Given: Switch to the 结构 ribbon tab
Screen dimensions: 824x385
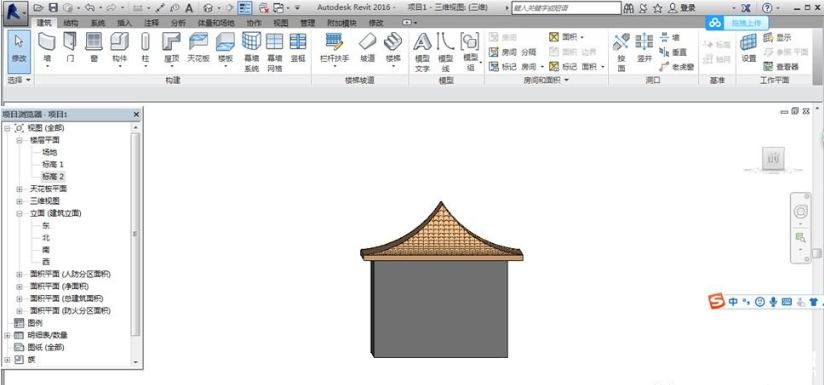Looking at the screenshot, I should 70,23.
